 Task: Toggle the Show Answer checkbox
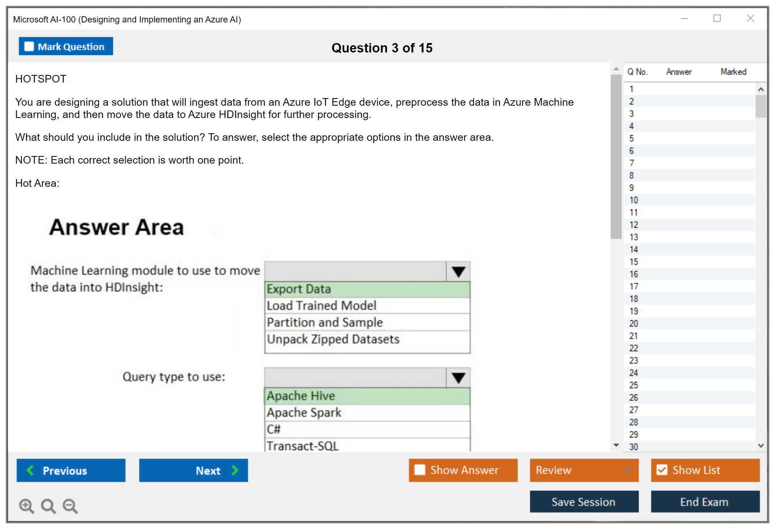click(x=420, y=470)
